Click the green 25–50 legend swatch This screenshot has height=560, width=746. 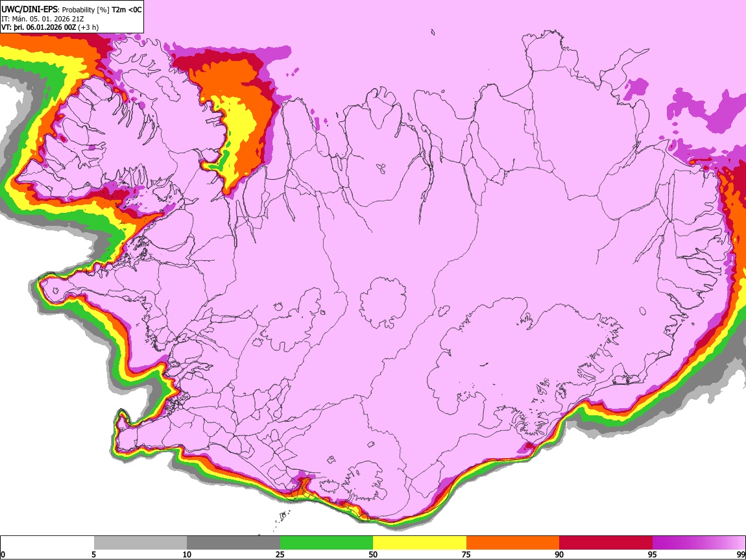click(326, 543)
